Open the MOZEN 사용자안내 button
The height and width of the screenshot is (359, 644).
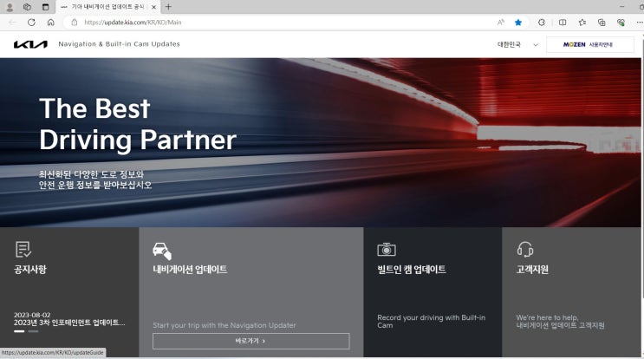tap(589, 44)
